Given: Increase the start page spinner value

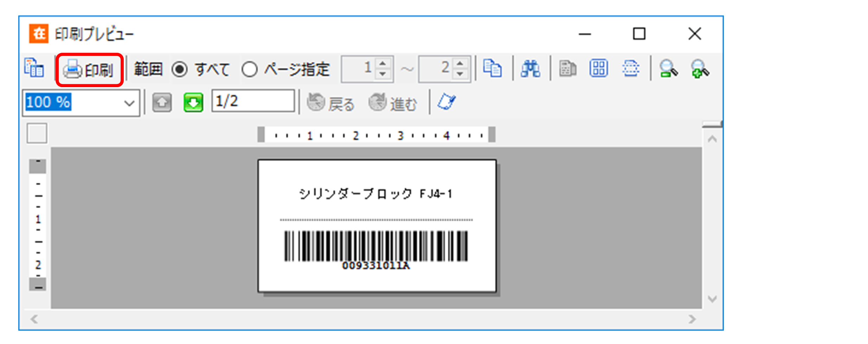Looking at the screenshot, I should [383, 64].
